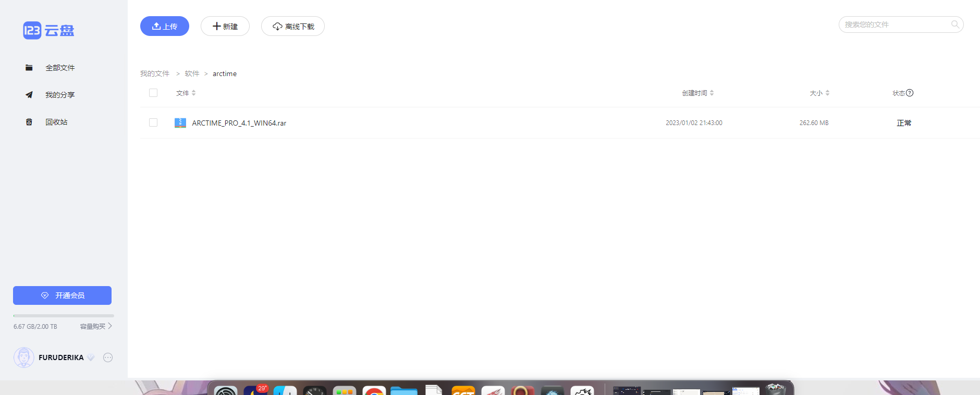The image size is (980, 395).
Task: Tick the select-all checkbox in header
Action: [153, 93]
